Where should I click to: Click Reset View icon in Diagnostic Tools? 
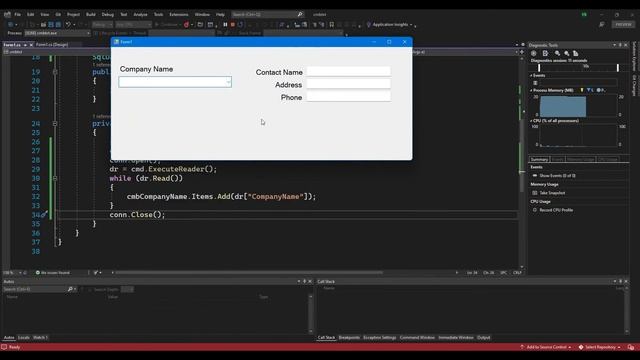[x=576, y=53]
